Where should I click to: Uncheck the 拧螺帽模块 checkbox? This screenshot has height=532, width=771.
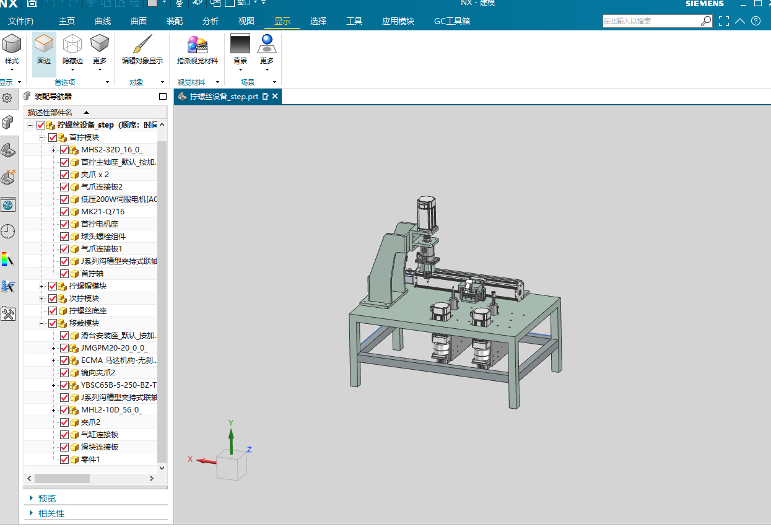[x=53, y=286]
